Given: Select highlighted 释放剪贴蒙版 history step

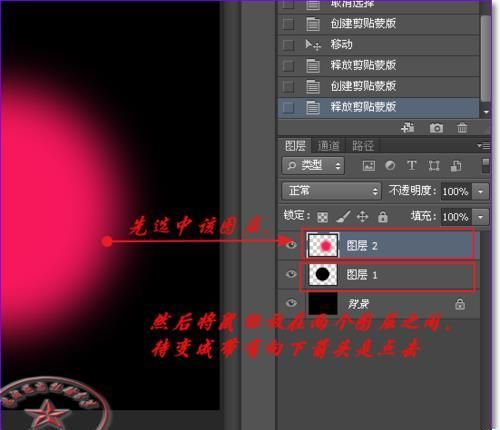Looking at the screenshot, I should coord(379,107).
